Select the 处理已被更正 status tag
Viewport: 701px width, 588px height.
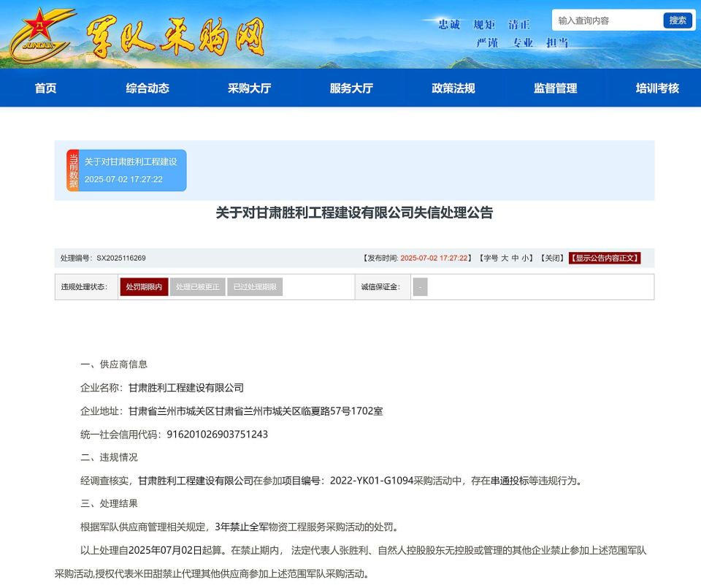tap(198, 286)
